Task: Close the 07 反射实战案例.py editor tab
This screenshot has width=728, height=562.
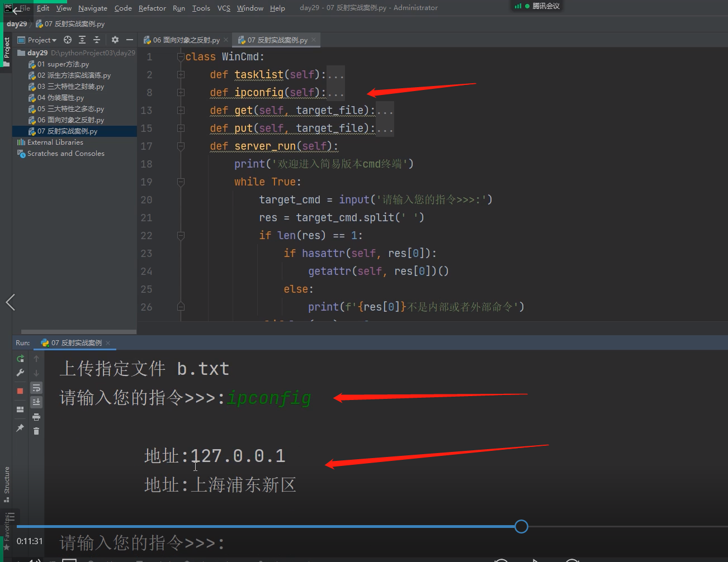Action: [x=314, y=40]
